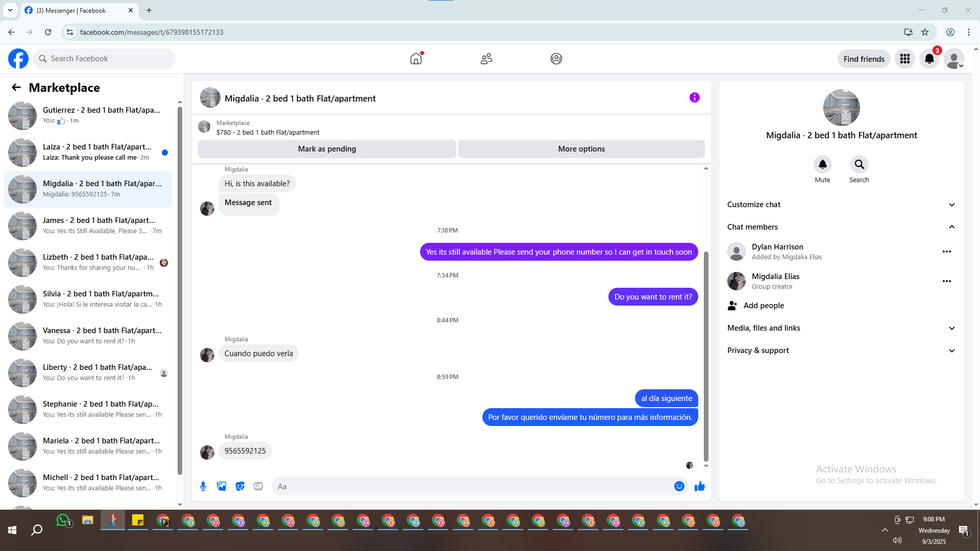Go to the Home feed icon

(416, 59)
